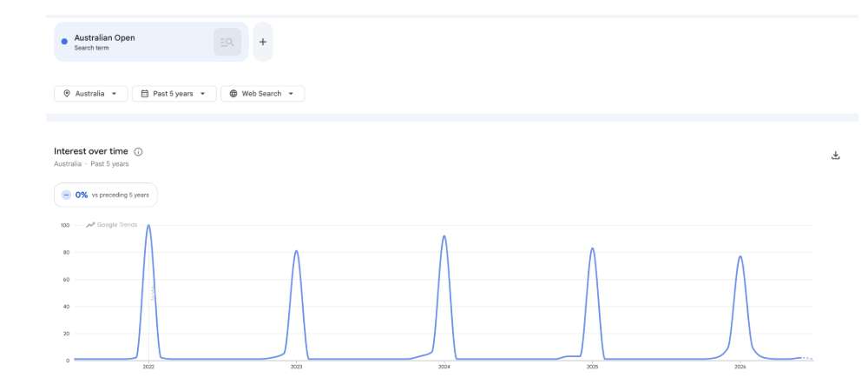
Task: Click the 100 y-axis label
Action: click(65, 225)
